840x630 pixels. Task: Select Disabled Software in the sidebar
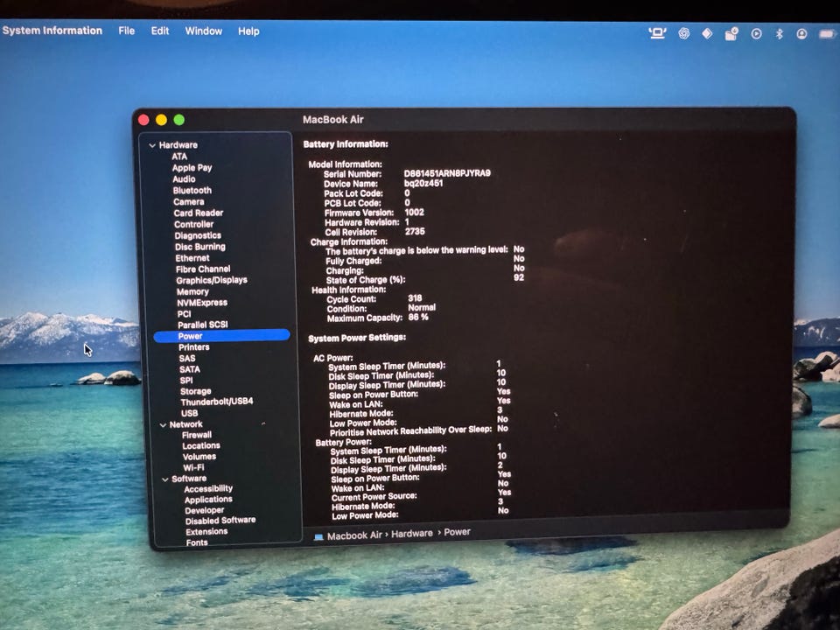[x=220, y=521]
